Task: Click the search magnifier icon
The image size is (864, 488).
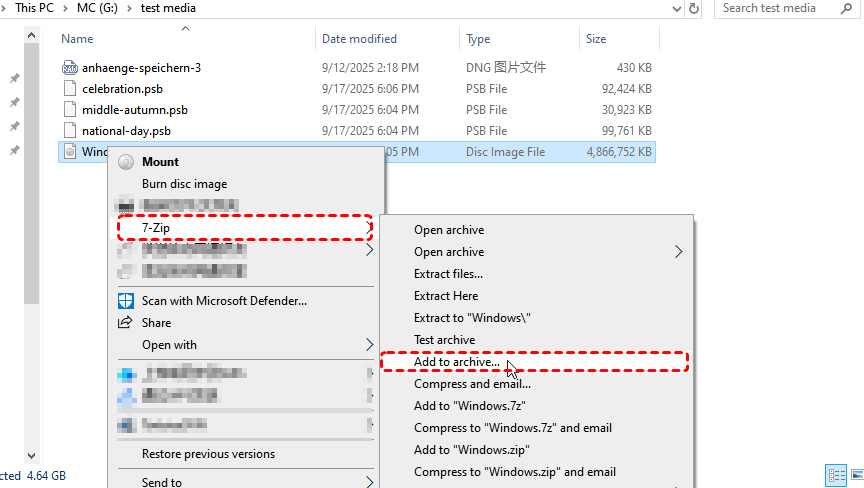Action: click(848, 8)
